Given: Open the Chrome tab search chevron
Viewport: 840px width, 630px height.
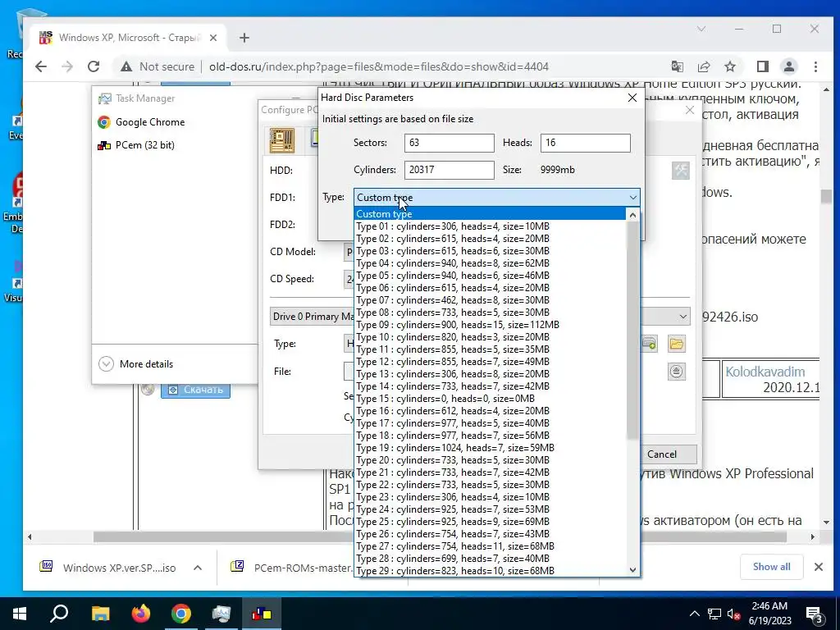Looking at the screenshot, I should tap(701, 29).
